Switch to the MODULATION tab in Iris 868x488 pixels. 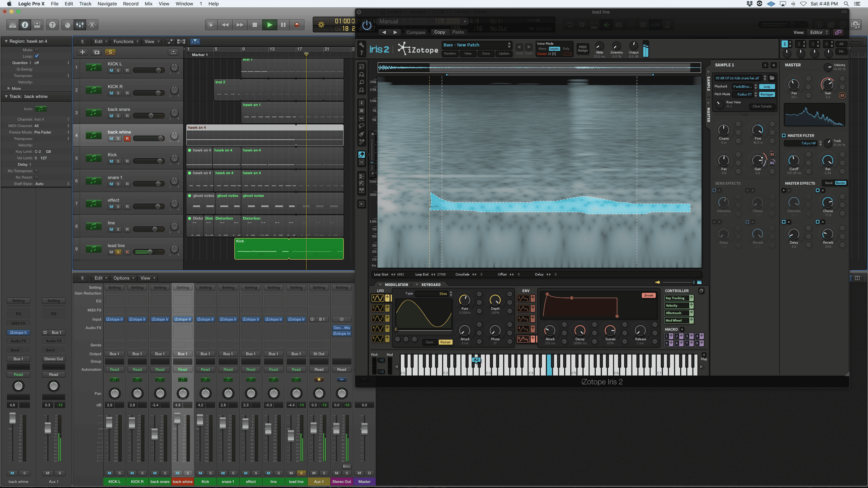click(396, 285)
